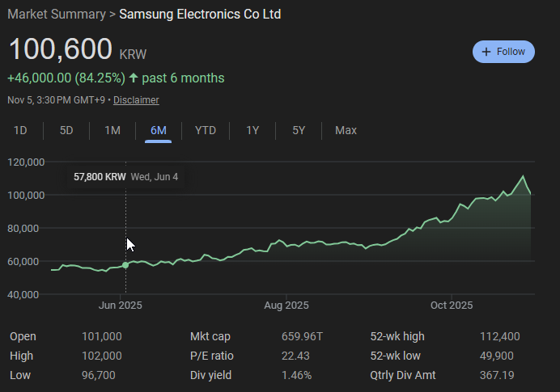Click the P/E ratio label
The width and height of the screenshot is (560, 392).
[x=212, y=356]
